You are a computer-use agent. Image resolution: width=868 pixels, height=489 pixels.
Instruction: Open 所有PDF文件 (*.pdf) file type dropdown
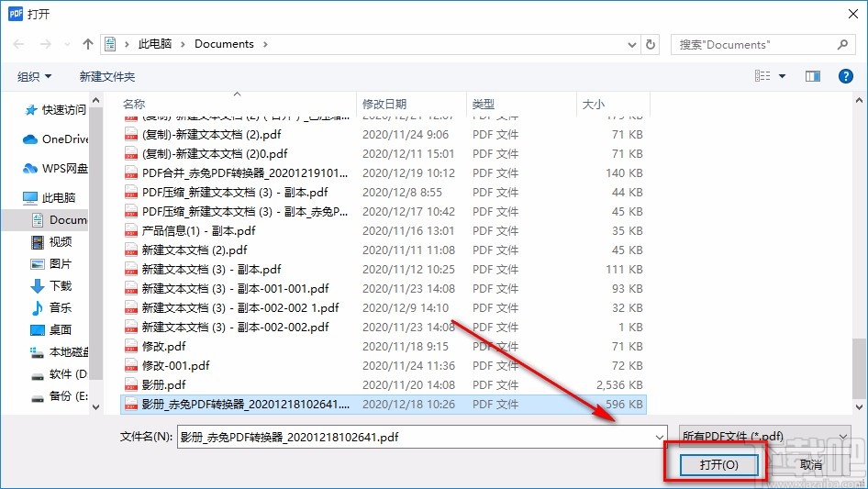pos(764,437)
